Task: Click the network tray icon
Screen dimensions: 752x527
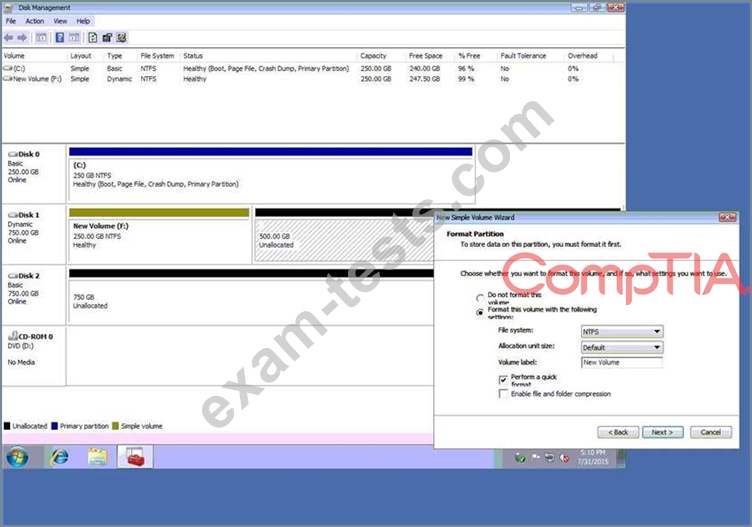Action: [550, 457]
